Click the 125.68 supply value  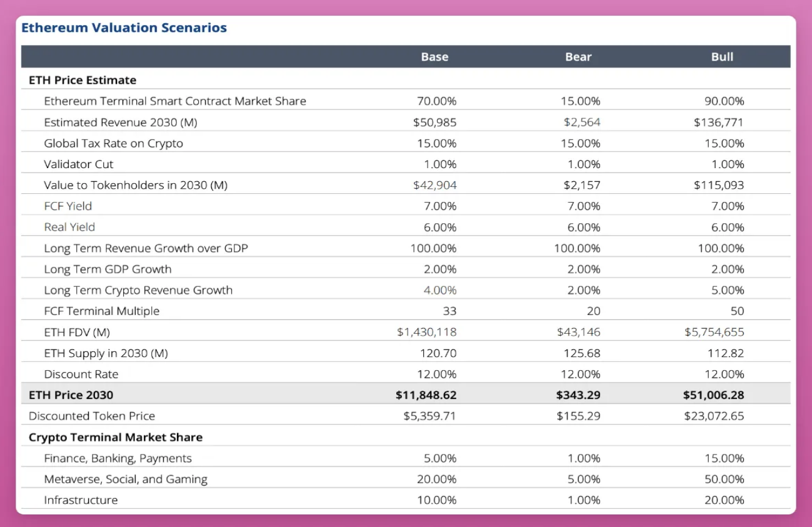[x=581, y=353]
